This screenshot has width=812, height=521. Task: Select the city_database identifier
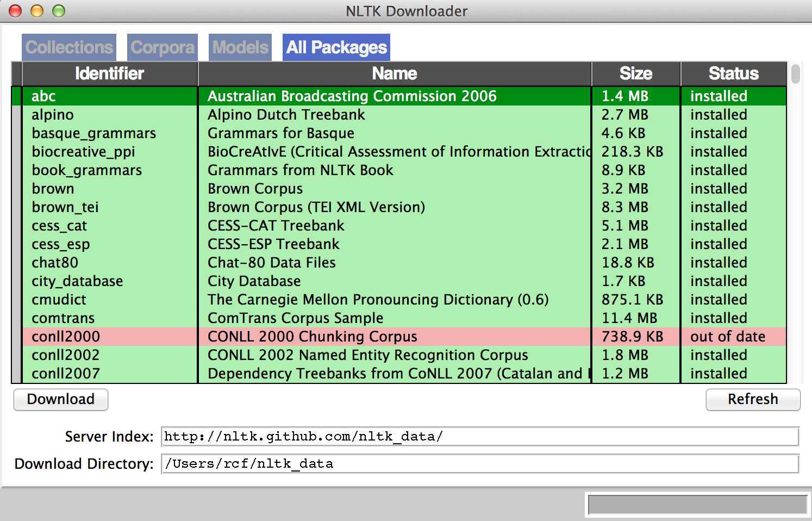pos(77,281)
